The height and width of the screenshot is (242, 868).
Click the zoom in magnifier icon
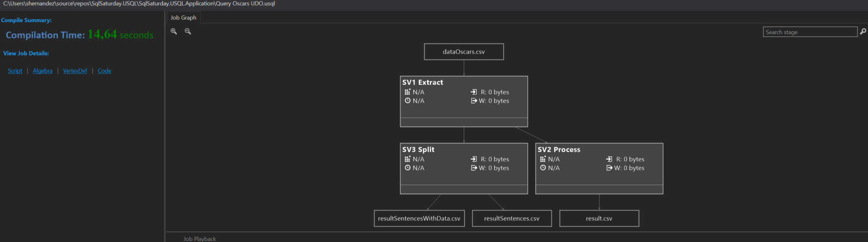174,31
